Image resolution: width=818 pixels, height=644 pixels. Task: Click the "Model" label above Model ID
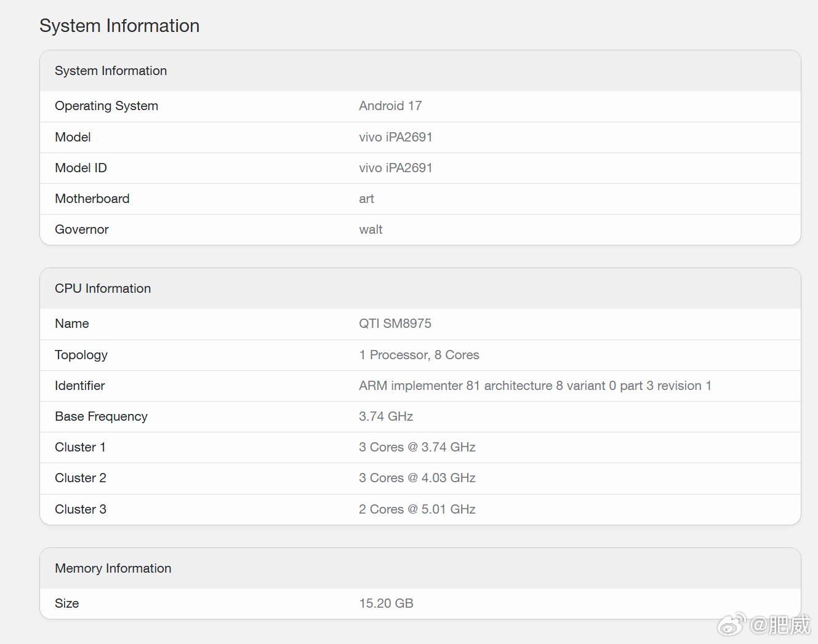73,137
